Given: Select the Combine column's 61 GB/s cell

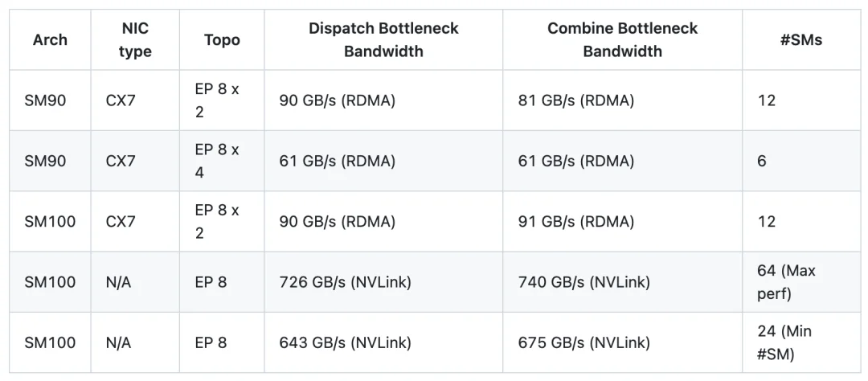Looking at the screenshot, I should (x=576, y=161).
